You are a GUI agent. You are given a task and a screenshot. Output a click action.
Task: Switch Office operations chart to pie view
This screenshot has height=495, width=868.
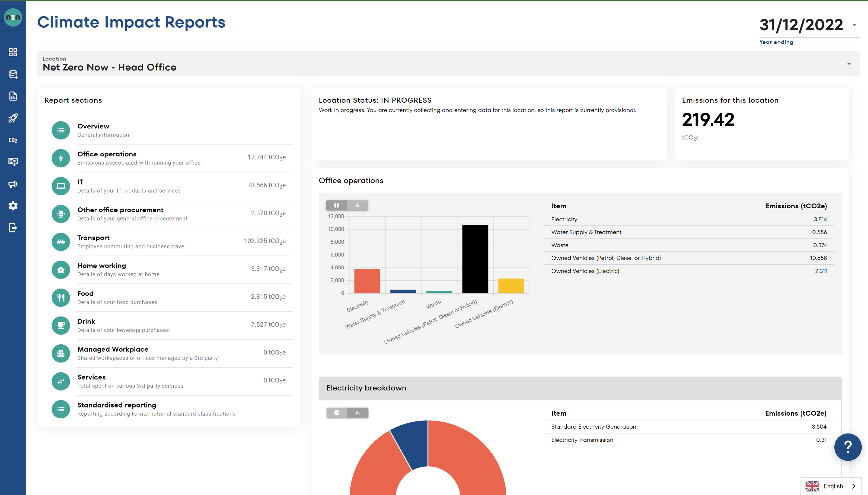(x=336, y=205)
